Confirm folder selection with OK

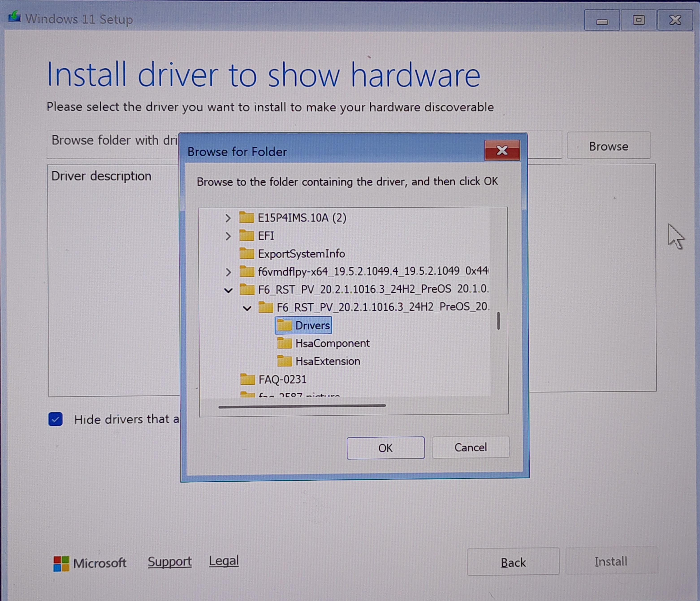[x=385, y=448]
